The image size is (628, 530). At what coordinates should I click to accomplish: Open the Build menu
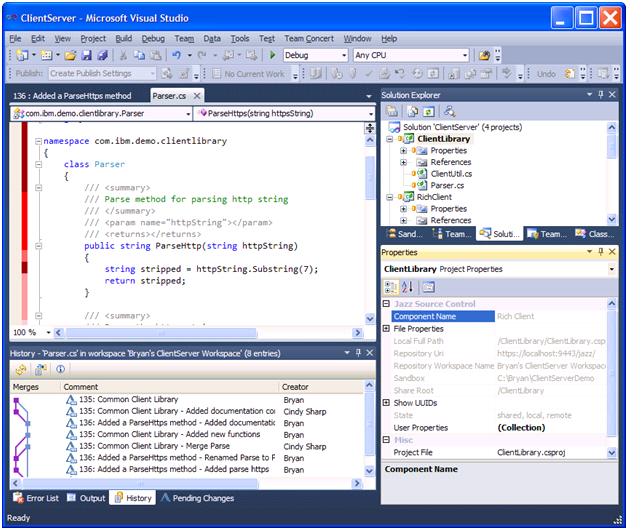124,38
